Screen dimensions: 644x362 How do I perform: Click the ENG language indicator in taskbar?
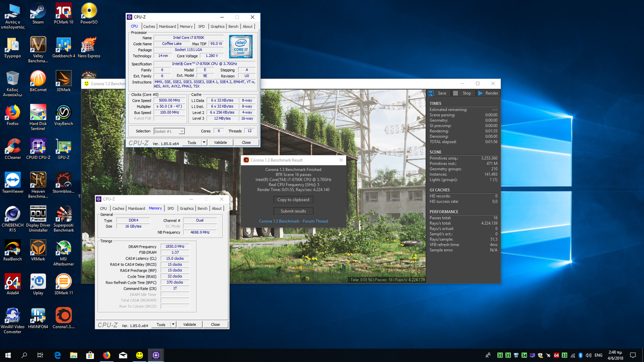[598, 355]
